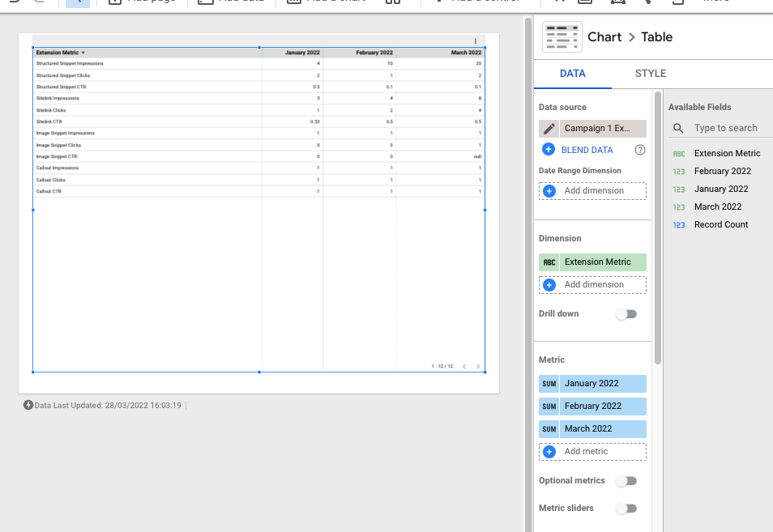Enable Metric sliders
The height and width of the screenshot is (532, 773).
[x=626, y=508]
